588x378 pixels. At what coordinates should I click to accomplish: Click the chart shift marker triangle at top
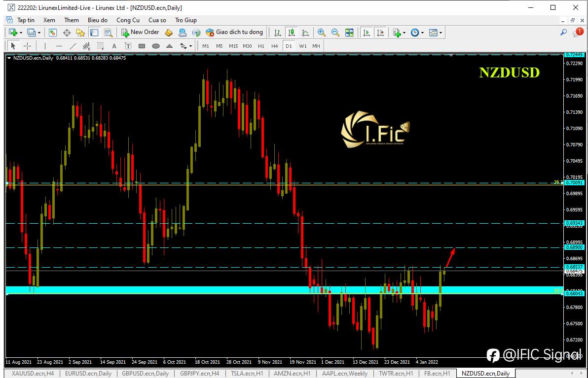451,56
